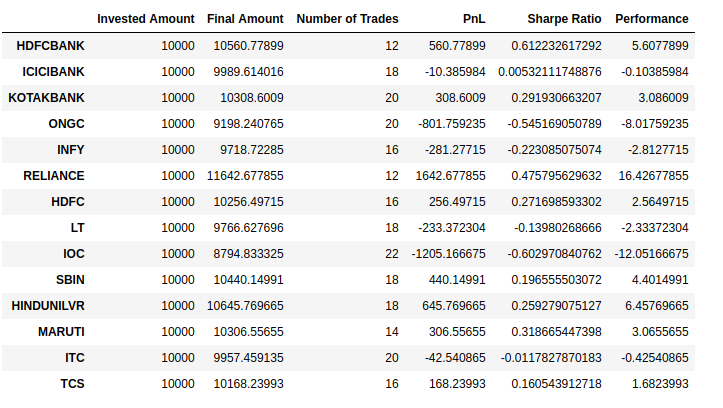This screenshot has width=723, height=408.
Task: Click the Number of Trades header
Action: pos(347,19)
